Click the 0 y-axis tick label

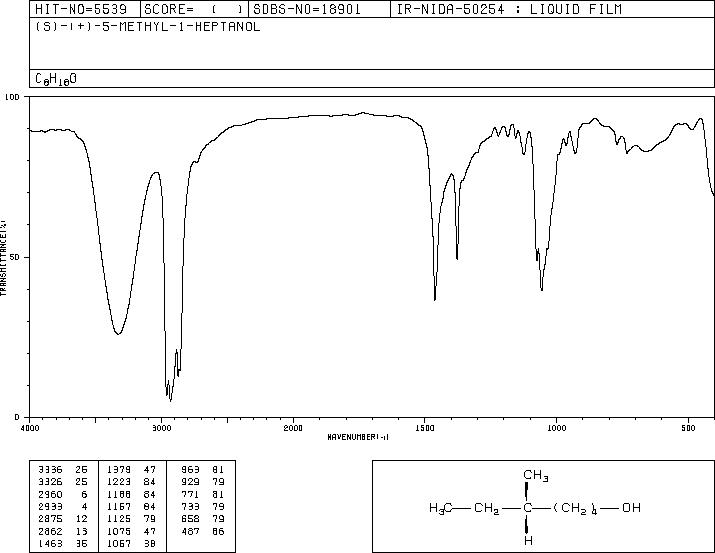tap(17, 417)
